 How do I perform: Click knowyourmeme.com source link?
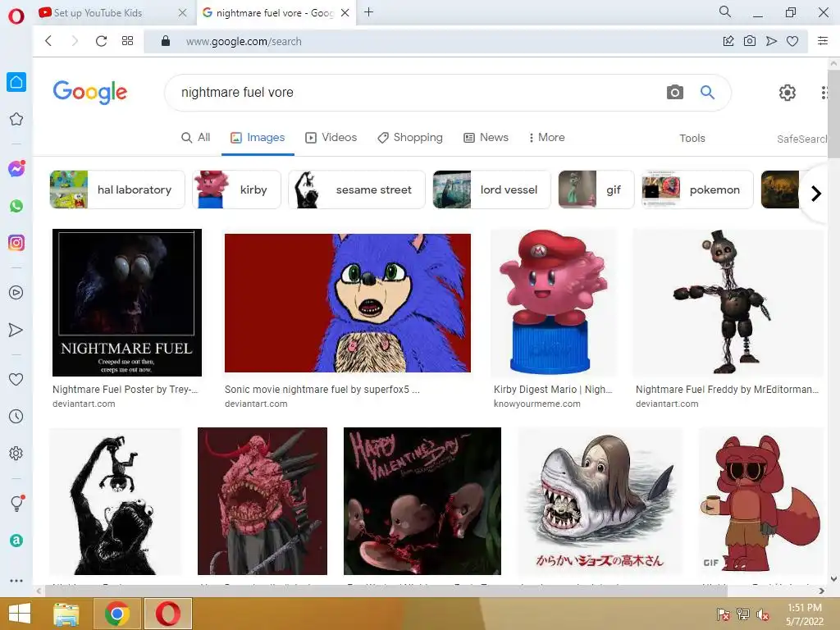(x=536, y=404)
